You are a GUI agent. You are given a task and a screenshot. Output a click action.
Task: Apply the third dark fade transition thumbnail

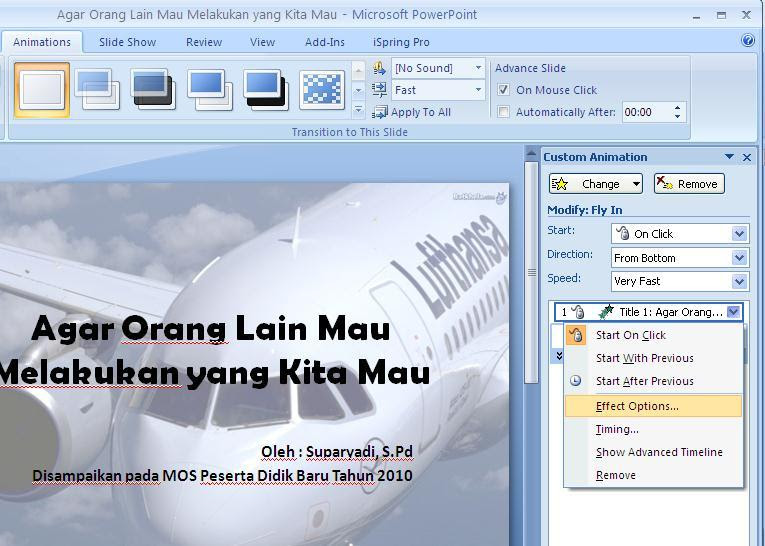(153, 89)
